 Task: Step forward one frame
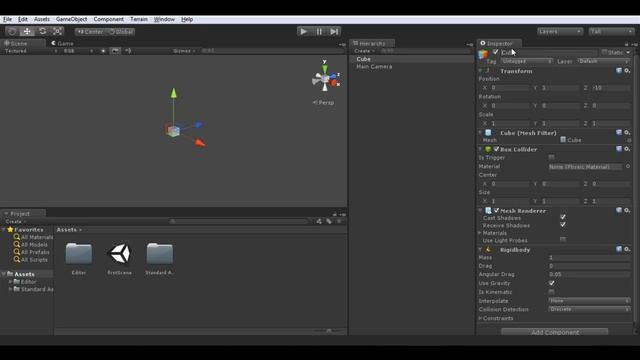tap(334, 31)
